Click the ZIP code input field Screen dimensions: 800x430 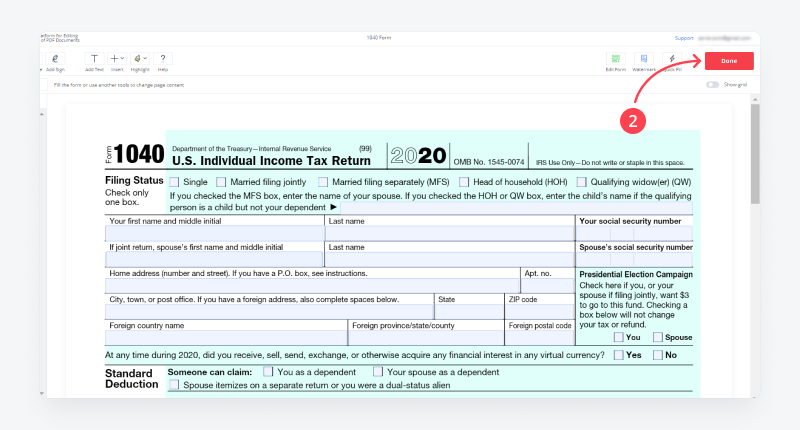(x=540, y=312)
